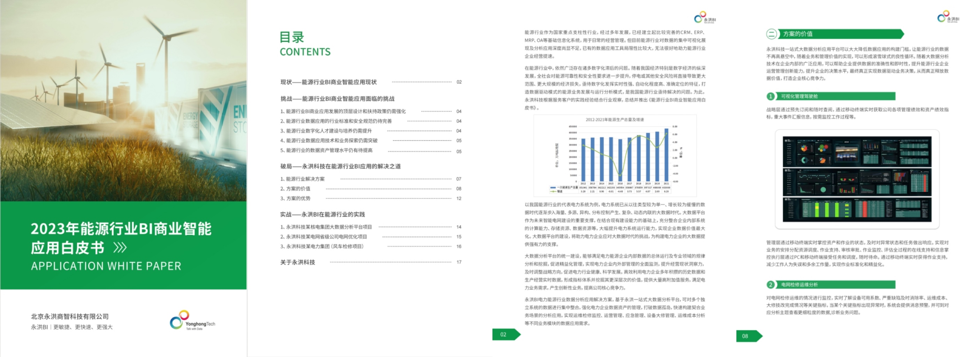Click the APPLICATION WHITE PAPER subtitle
This screenshot has height=357, width=980.
tap(106, 266)
